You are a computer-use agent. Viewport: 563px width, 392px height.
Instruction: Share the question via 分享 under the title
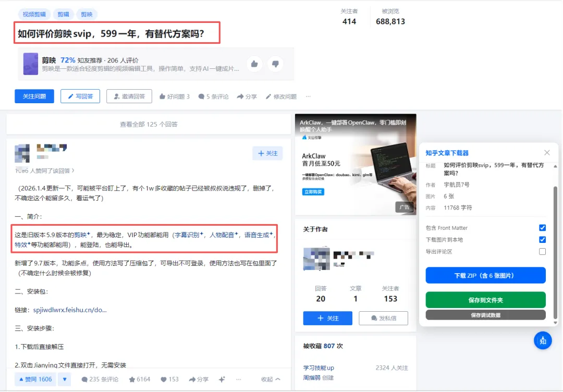[x=247, y=96]
